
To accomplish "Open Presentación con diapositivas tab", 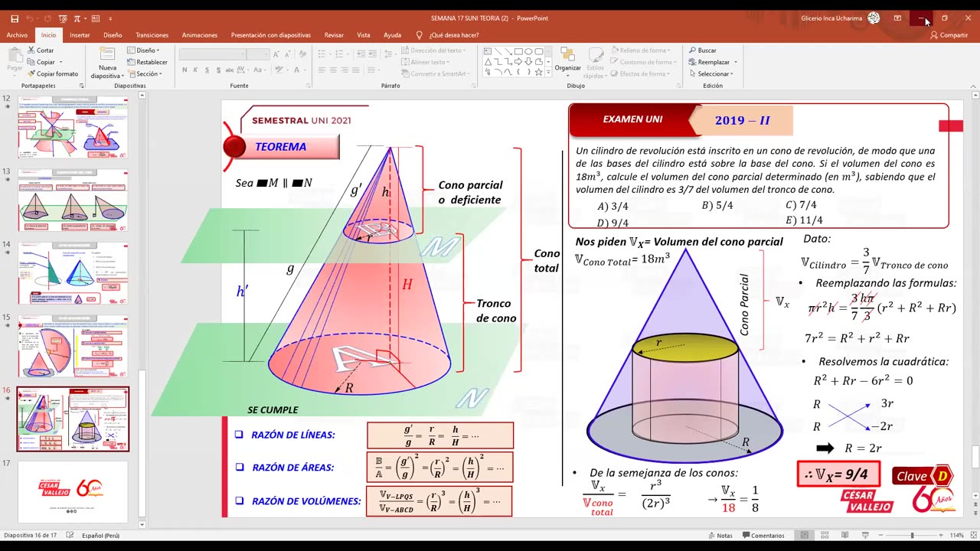I will (x=271, y=35).
